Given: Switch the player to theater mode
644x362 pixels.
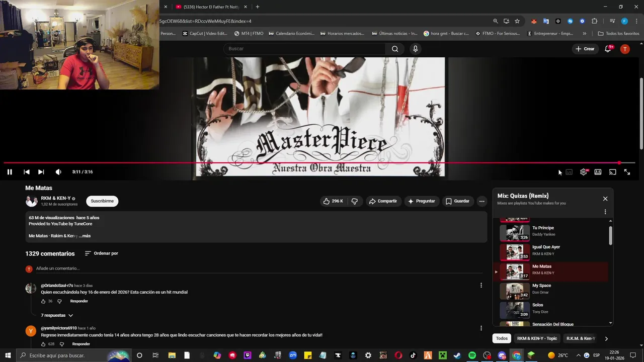Looking at the screenshot, I should (x=598, y=172).
